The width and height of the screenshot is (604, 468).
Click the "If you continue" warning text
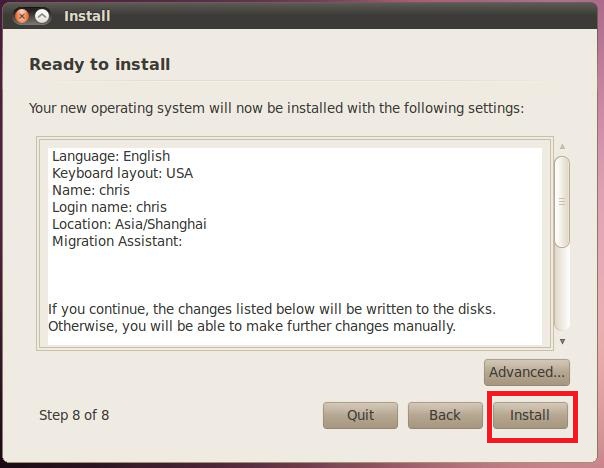pos(271,309)
